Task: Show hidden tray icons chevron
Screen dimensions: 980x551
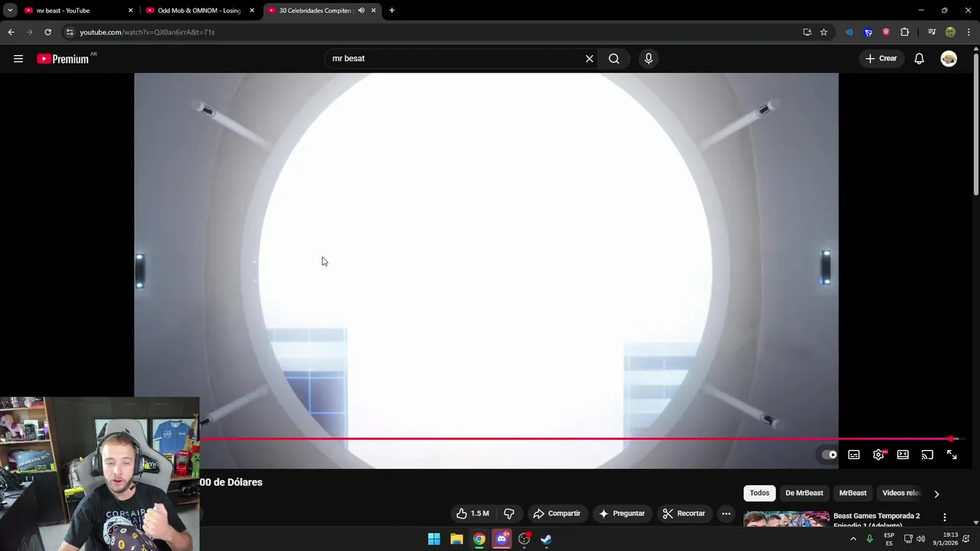Action: [853, 539]
